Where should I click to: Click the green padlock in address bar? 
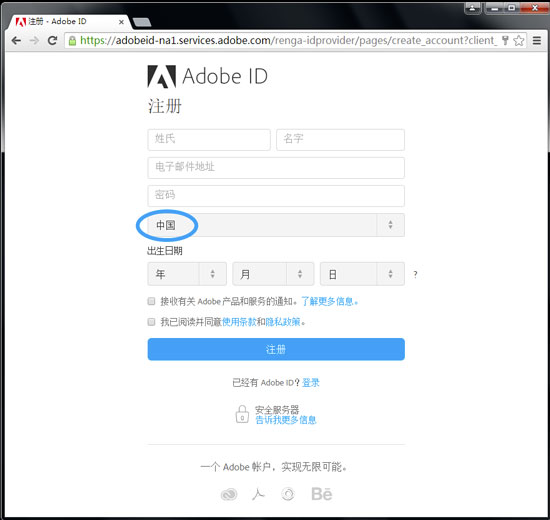click(72, 41)
